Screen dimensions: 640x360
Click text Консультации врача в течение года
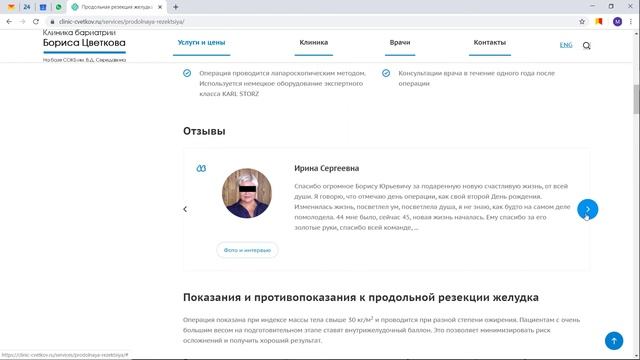[x=476, y=78]
